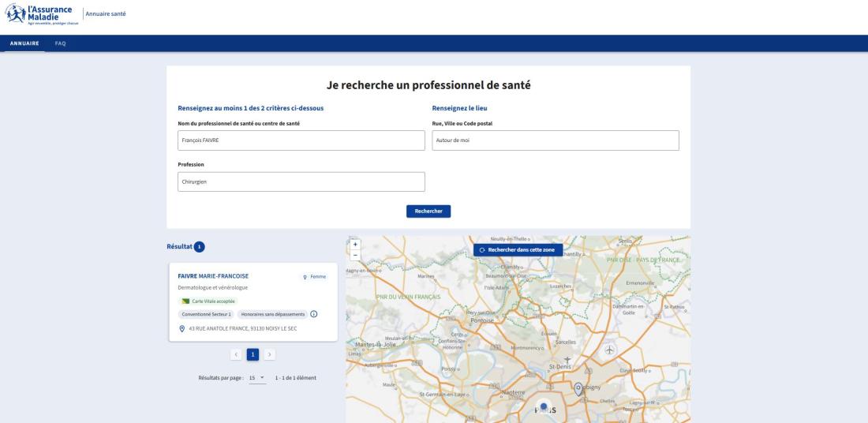Click the address pin icon in result card
868x423 pixels.
click(x=182, y=328)
